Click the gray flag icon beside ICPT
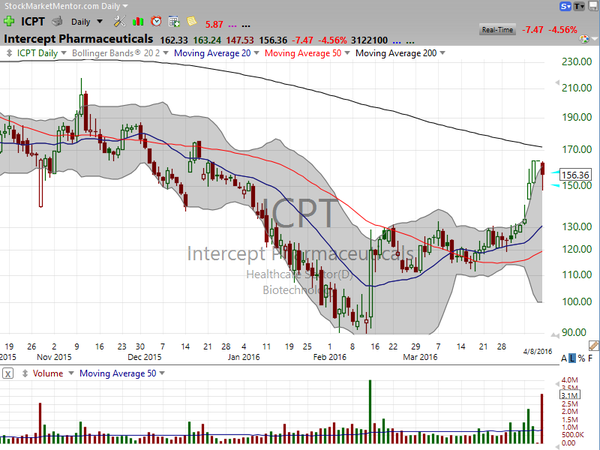The width and height of the screenshot is (600, 450). pyautogui.click(x=57, y=21)
